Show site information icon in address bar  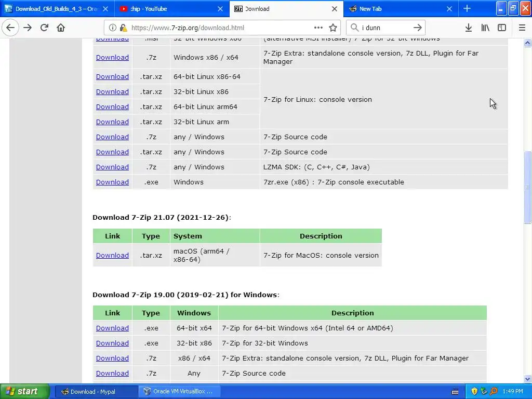tap(113, 28)
